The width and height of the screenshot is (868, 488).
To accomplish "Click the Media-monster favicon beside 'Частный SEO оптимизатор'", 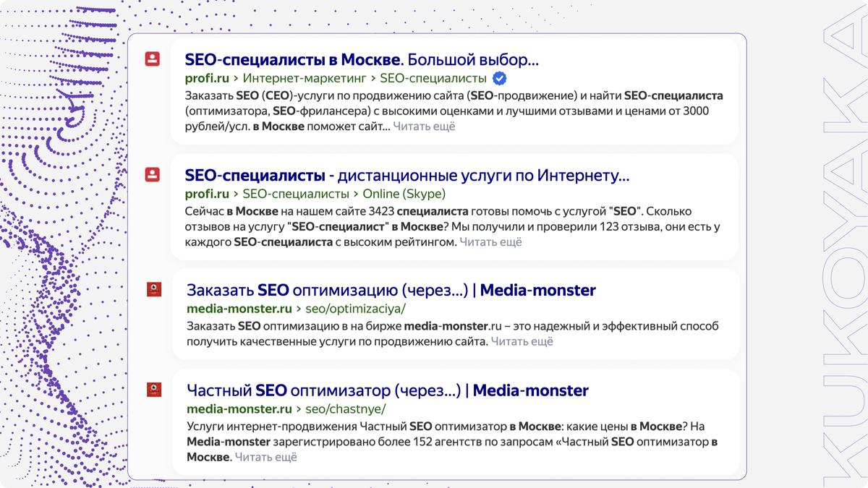I will click(x=153, y=390).
